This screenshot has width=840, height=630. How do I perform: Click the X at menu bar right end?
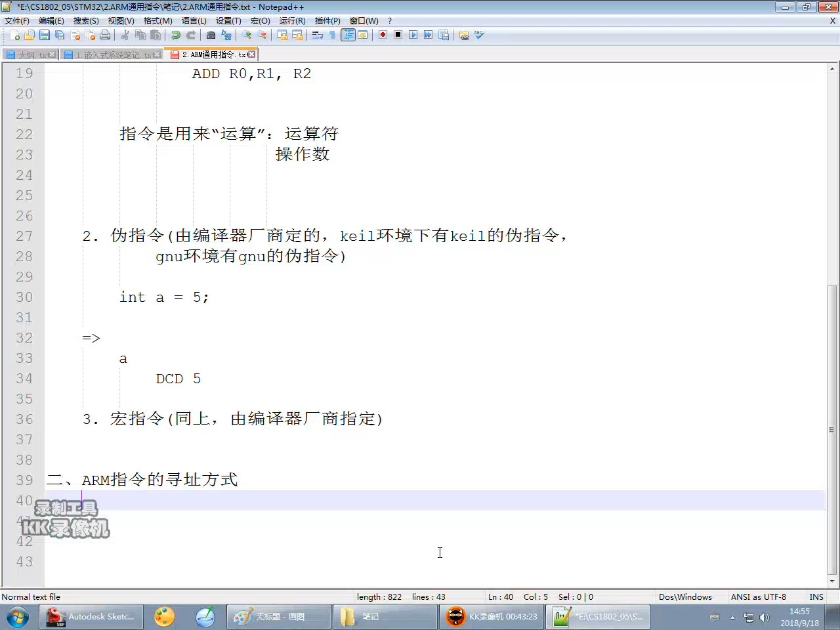click(x=833, y=21)
